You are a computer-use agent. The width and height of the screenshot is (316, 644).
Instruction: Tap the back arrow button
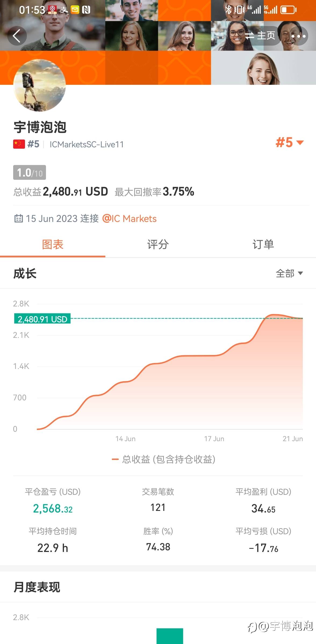[17, 36]
